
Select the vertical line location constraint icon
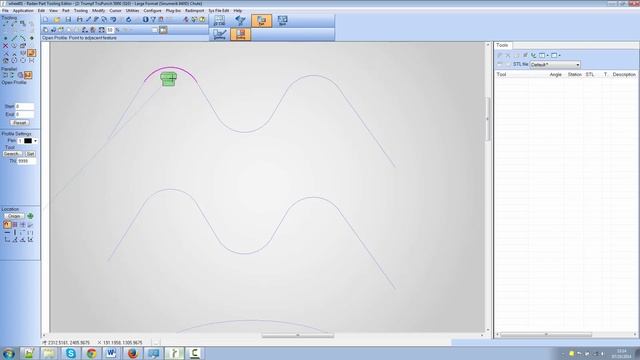point(15,232)
